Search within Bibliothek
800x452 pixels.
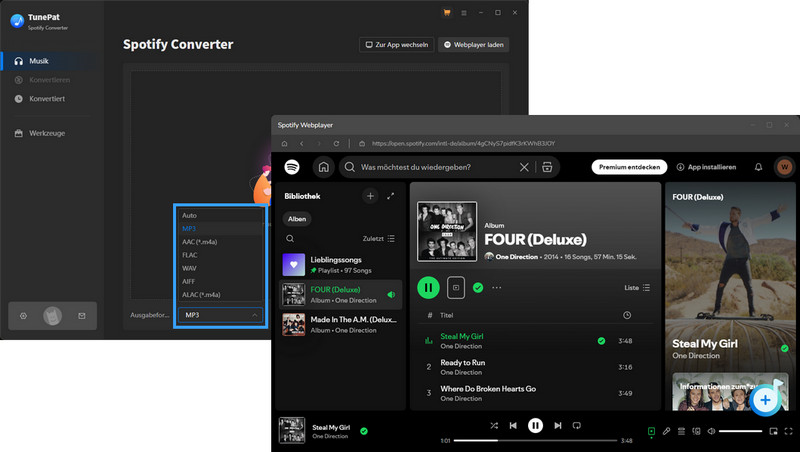click(x=290, y=239)
